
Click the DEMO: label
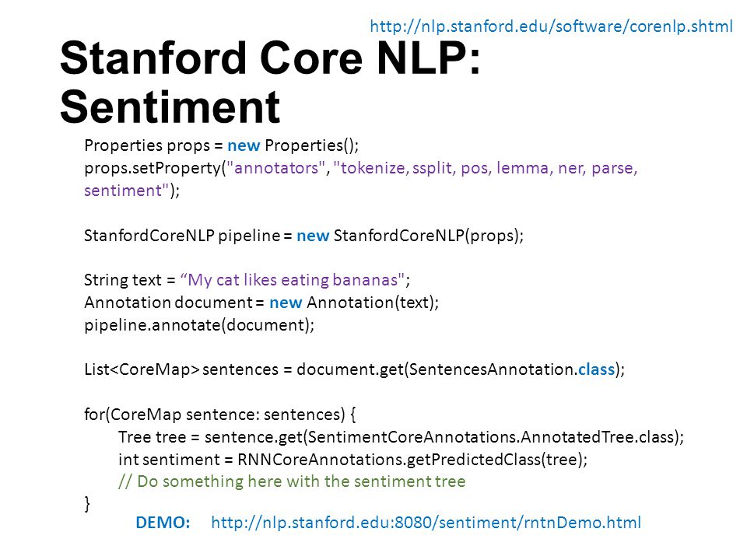pos(163,523)
